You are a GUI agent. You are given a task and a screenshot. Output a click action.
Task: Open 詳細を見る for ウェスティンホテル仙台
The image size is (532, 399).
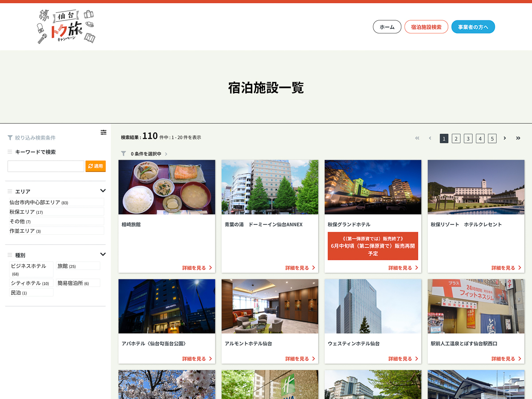point(403,359)
